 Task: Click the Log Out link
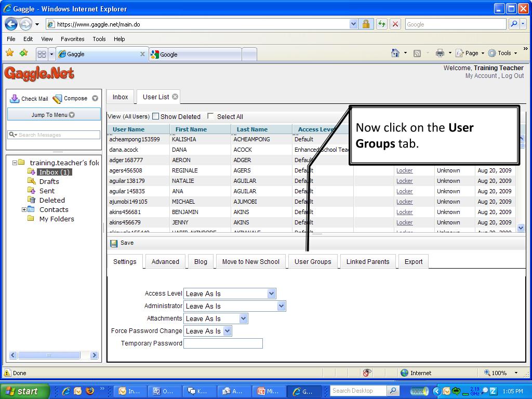512,76
